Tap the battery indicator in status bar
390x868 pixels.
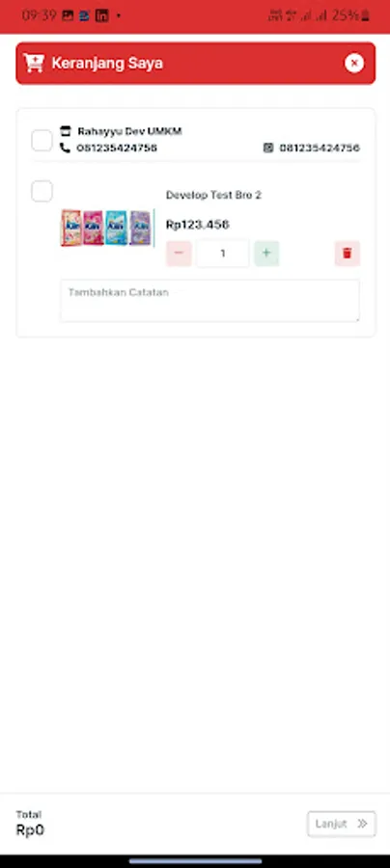(x=365, y=15)
